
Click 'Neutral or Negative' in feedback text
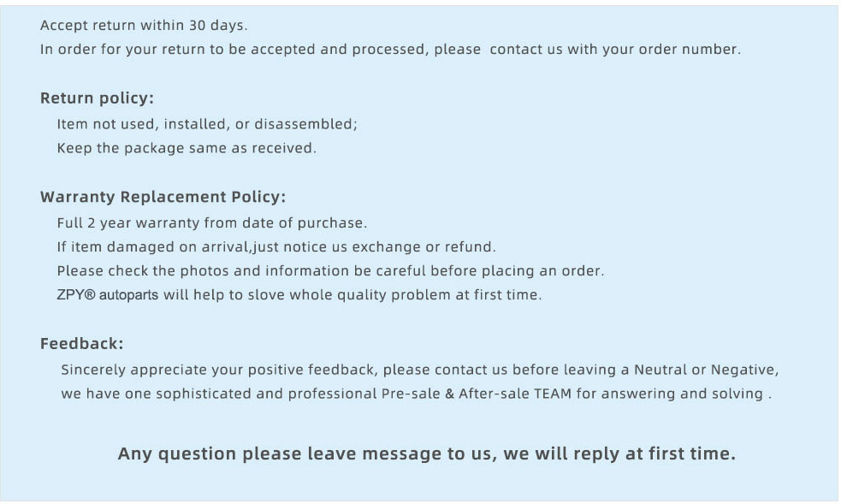tap(706, 370)
